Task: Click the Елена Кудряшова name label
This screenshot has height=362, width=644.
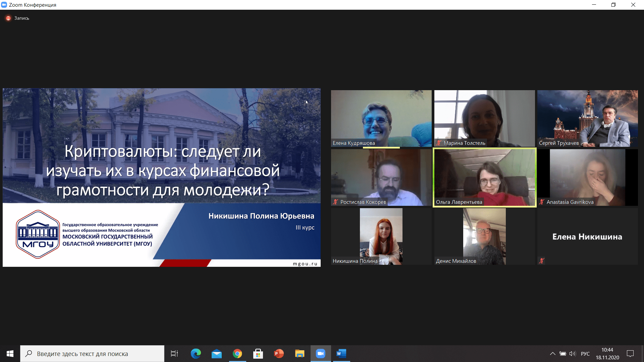Action: [354, 143]
